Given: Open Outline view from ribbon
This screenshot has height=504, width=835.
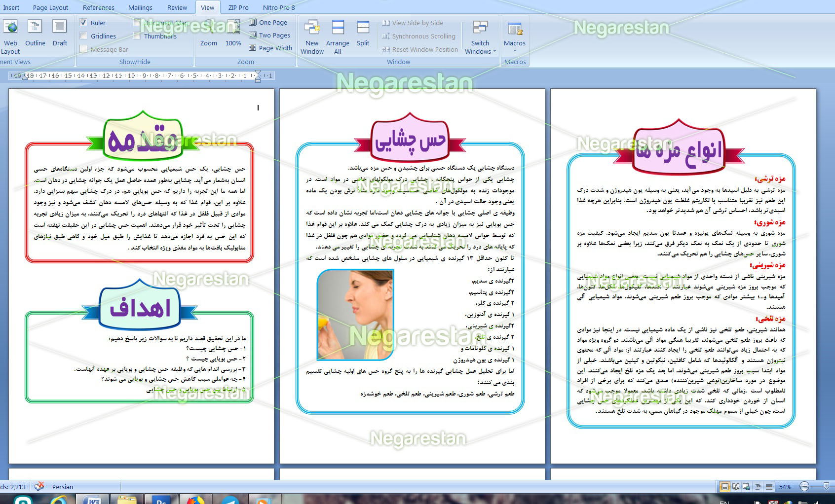Looking at the screenshot, I should 35,34.
